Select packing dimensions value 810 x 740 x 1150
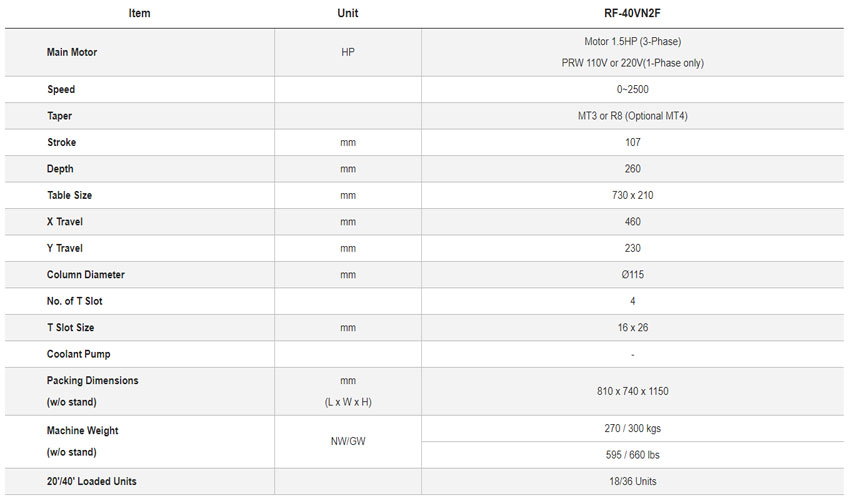The image size is (850, 500). 632,391
